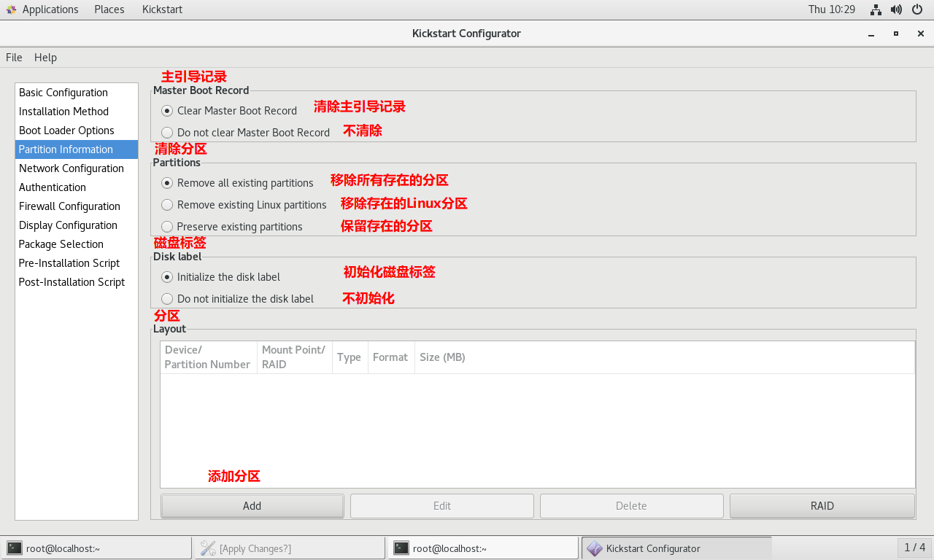
Task: Go to Basic Configuration section
Action: tap(77, 93)
